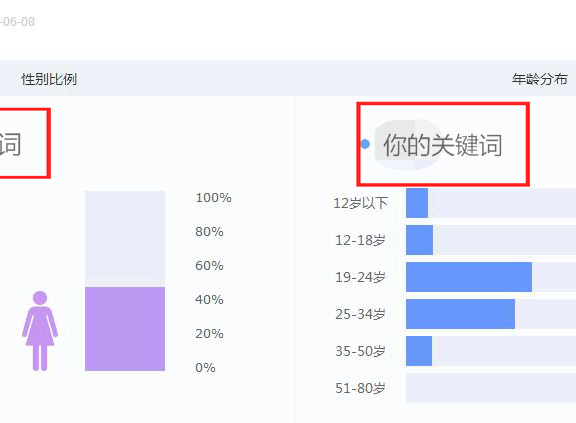The width and height of the screenshot is (576, 423).
Task: Click the 12岁以下 age label
Action: pos(360,203)
